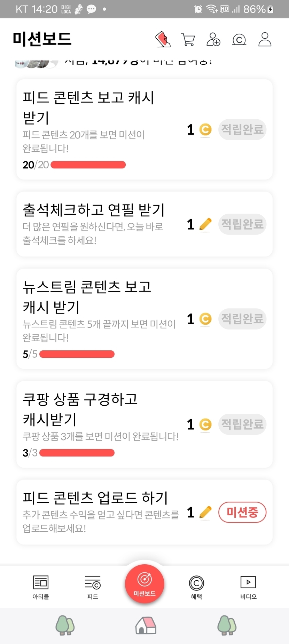Viewport: 289px width, 644px height.
Task: Tap 적립완료 on the 쿠팡 상품 mission
Action: pyautogui.click(x=242, y=424)
